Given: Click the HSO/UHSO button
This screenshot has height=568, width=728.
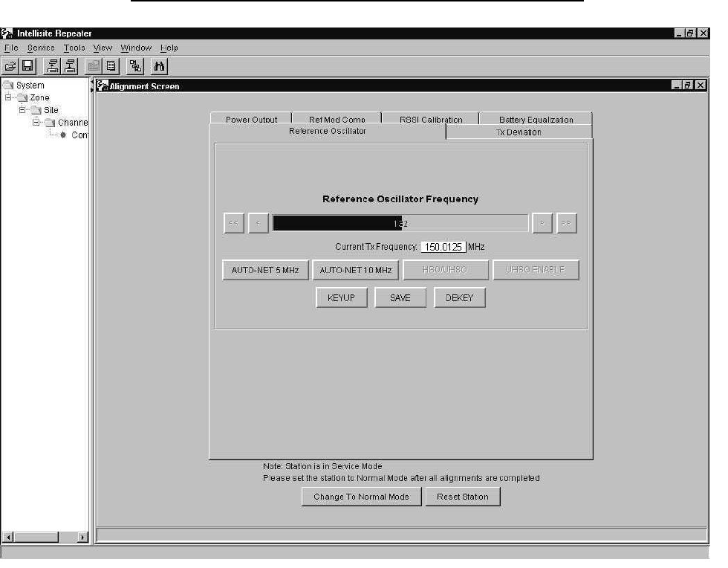Looking at the screenshot, I should [445, 270].
